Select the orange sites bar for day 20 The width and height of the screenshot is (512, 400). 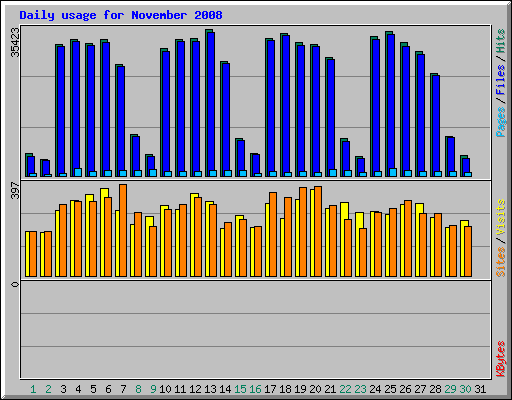318,231
